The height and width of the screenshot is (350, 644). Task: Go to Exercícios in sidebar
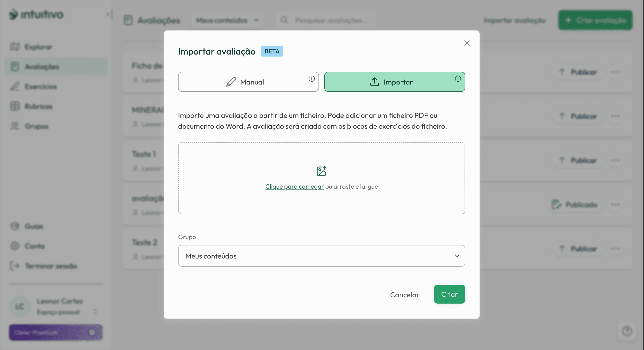click(40, 87)
